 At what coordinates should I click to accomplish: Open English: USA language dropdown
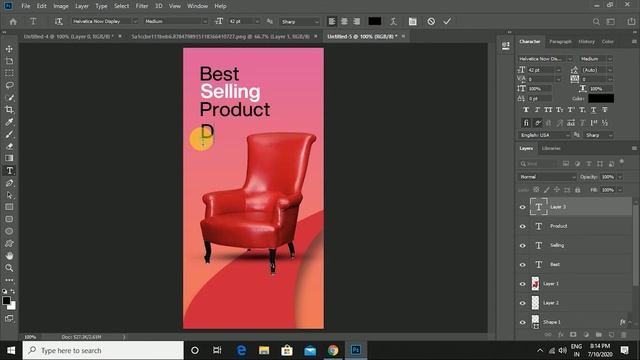544,135
